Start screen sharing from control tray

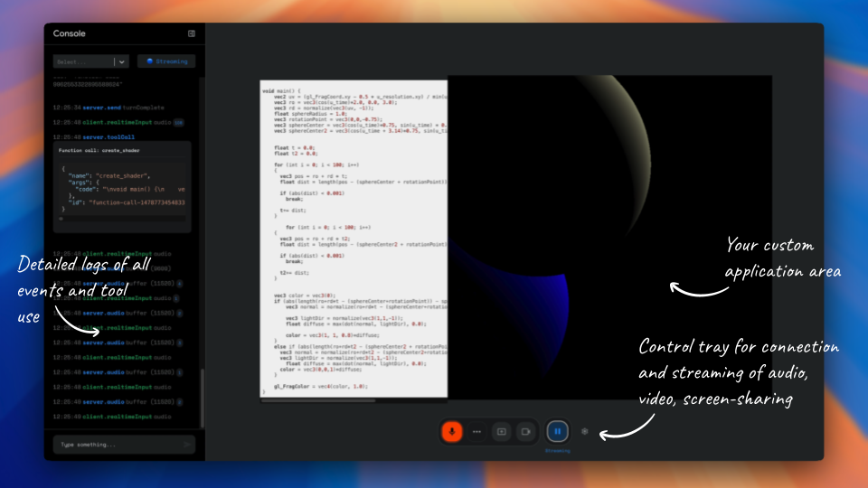(x=501, y=432)
